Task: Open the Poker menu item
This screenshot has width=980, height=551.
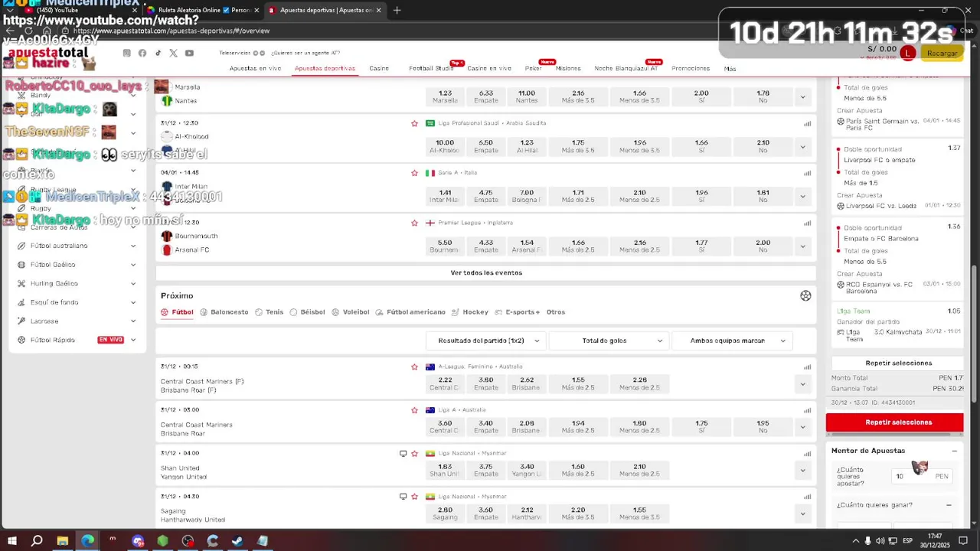Action: pos(533,69)
